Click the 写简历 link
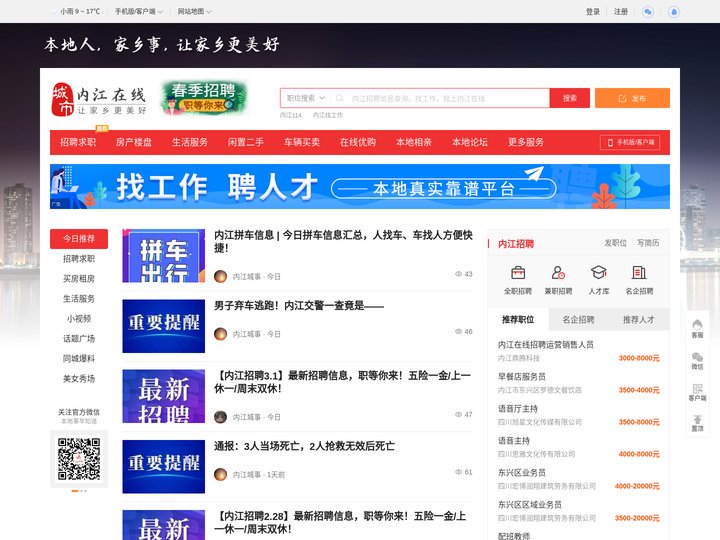 (648, 243)
